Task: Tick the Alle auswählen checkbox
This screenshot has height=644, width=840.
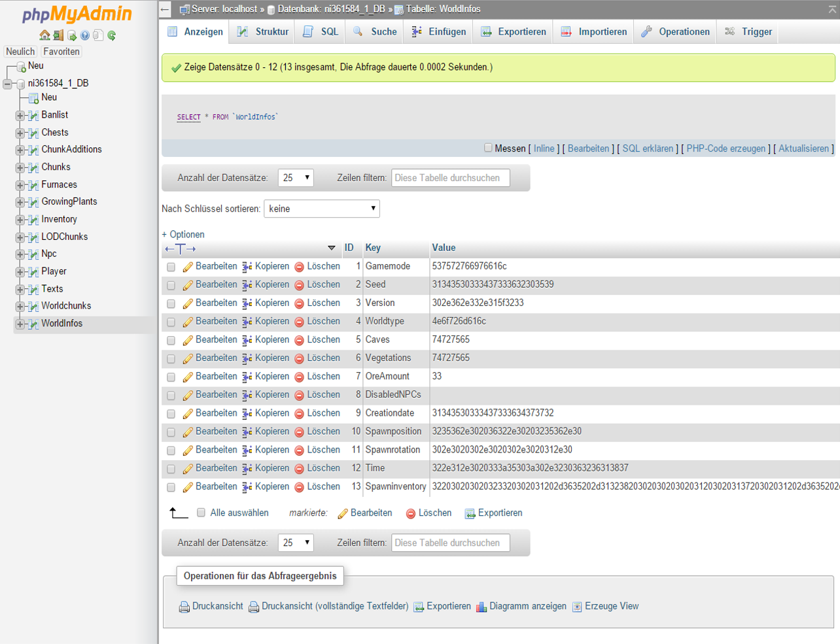Action: pyautogui.click(x=201, y=513)
